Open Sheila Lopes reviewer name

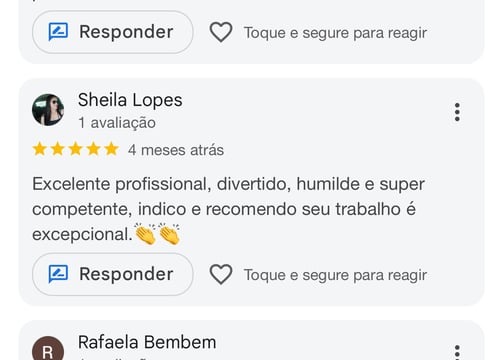click(130, 100)
